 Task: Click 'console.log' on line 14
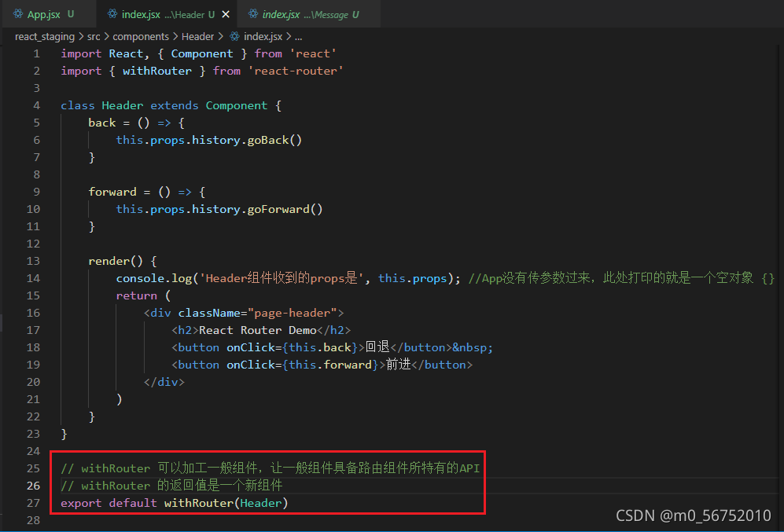tap(154, 278)
